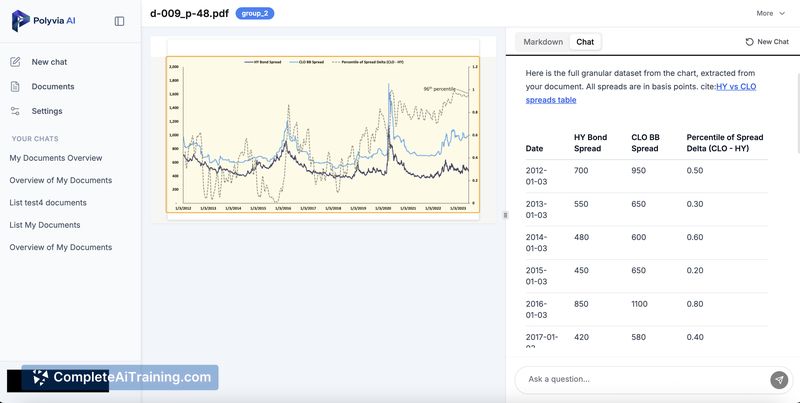The height and width of the screenshot is (403, 800).
Task: Click the 2016-01-03 date cell
Action: point(536,310)
